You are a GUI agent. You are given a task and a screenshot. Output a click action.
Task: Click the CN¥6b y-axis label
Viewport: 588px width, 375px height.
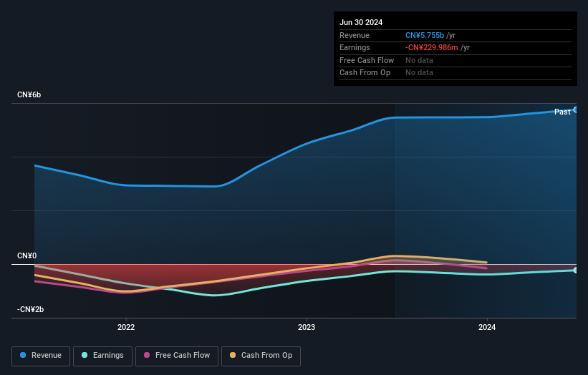[x=29, y=94]
